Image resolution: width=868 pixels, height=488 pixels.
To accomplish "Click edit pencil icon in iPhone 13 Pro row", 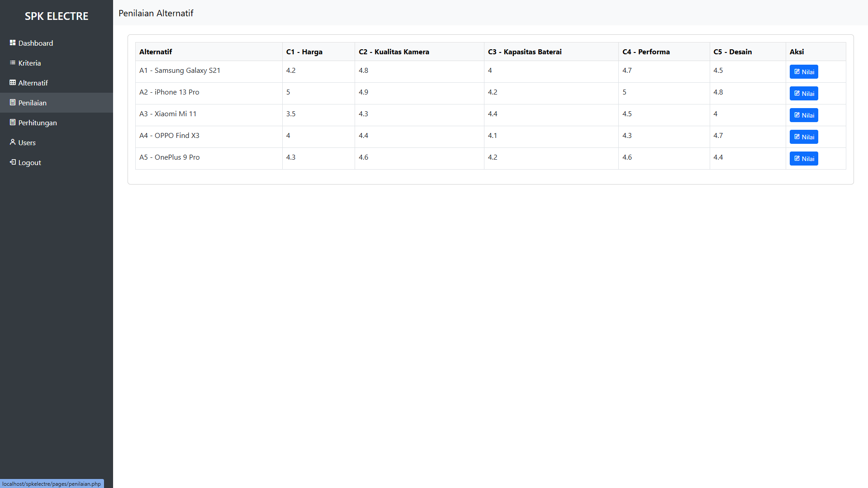I will [797, 93].
